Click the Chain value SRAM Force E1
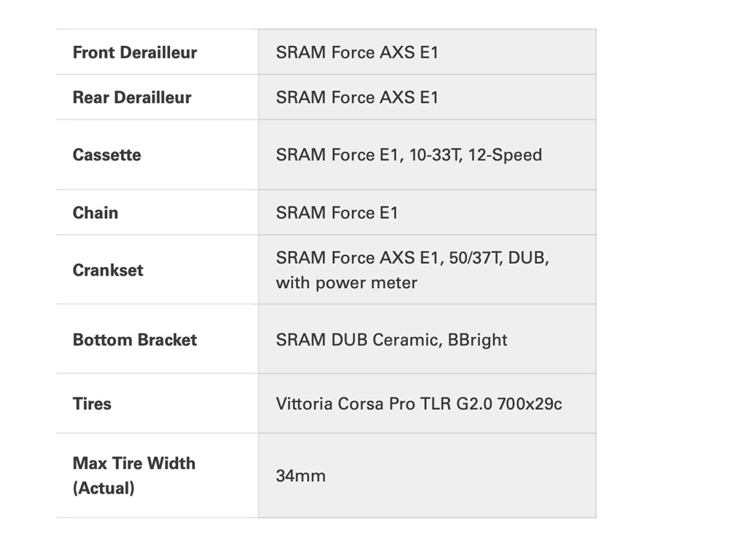The height and width of the screenshot is (560, 747). coord(337,213)
